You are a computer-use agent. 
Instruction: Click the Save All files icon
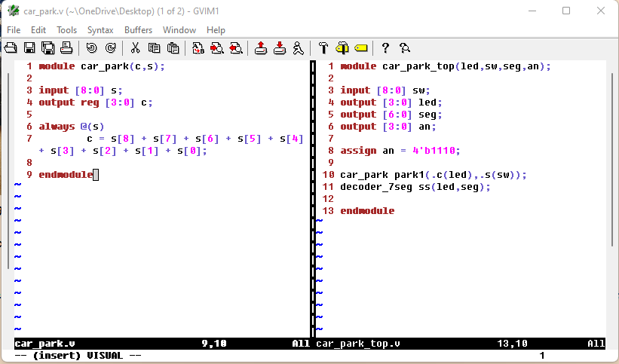tap(47, 48)
